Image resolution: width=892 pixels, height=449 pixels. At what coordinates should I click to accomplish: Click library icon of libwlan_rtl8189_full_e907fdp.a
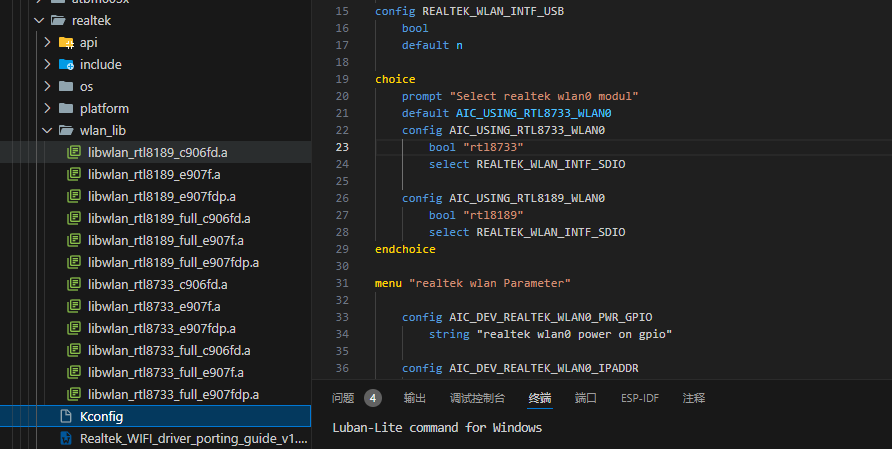pyautogui.click(x=74, y=262)
